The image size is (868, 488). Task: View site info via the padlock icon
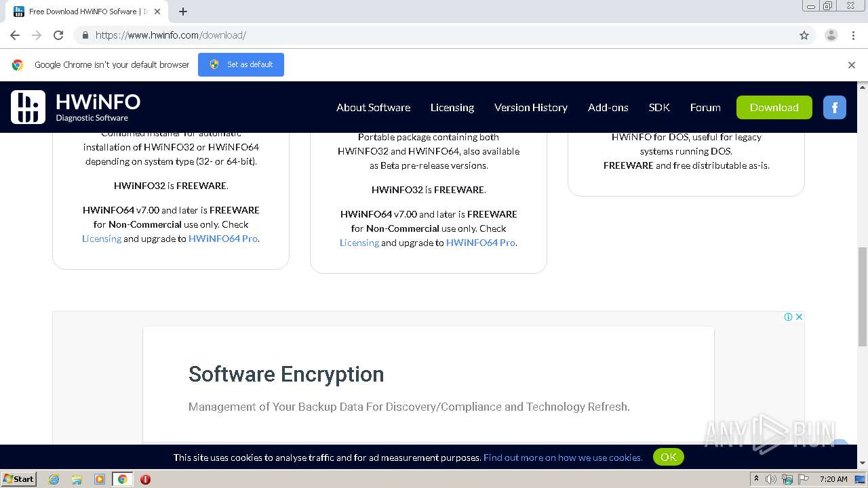click(85, 35)
